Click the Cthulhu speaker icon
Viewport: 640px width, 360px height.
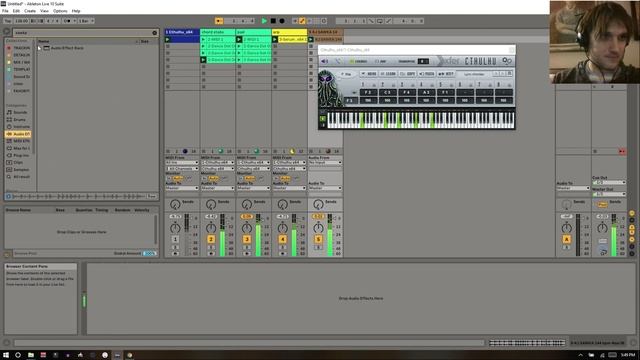click(x=324, y=61)
